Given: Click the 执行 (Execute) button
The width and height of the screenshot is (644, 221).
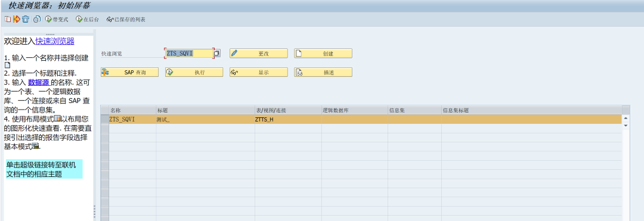Looking at the screenshot, I should pos(194,72).
